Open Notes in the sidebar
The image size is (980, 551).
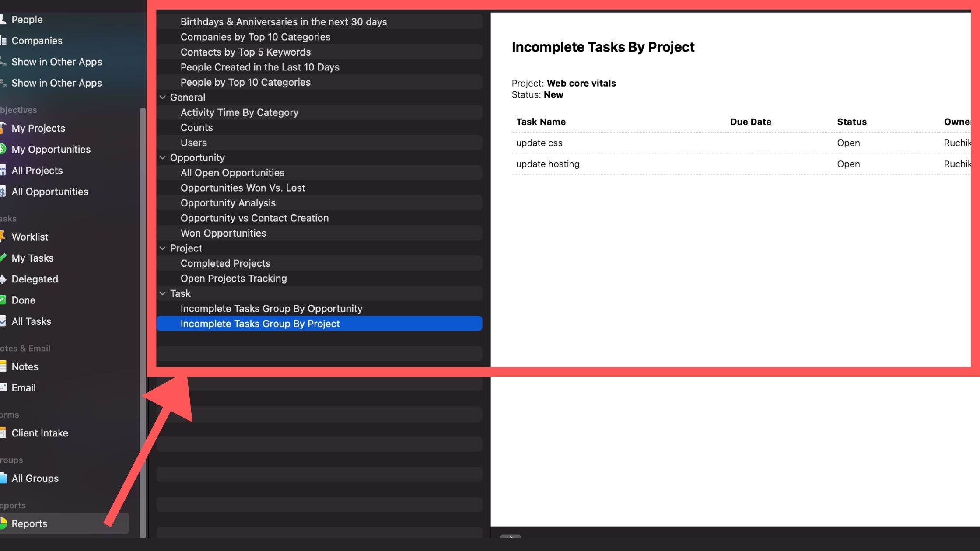point(25,367)
